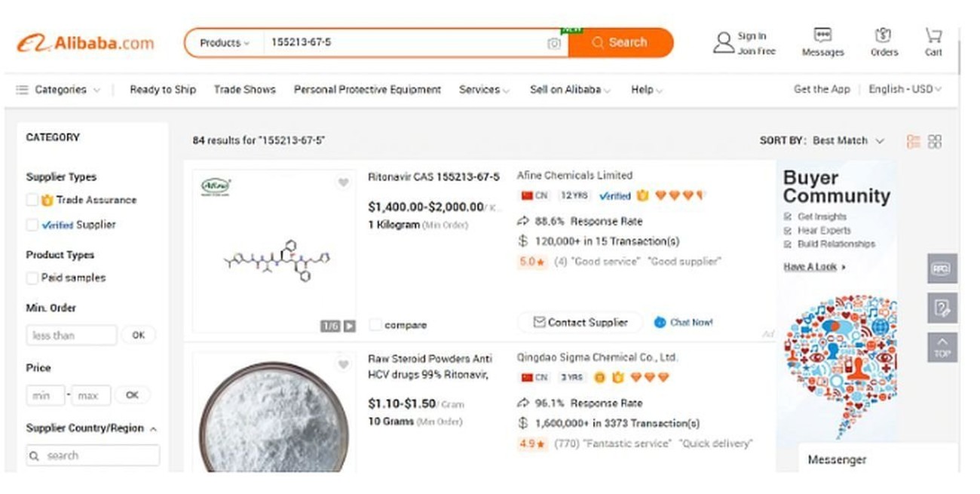The image size is (980, 494).
Task: Open the Messages icon
Action: pos(821,38)
